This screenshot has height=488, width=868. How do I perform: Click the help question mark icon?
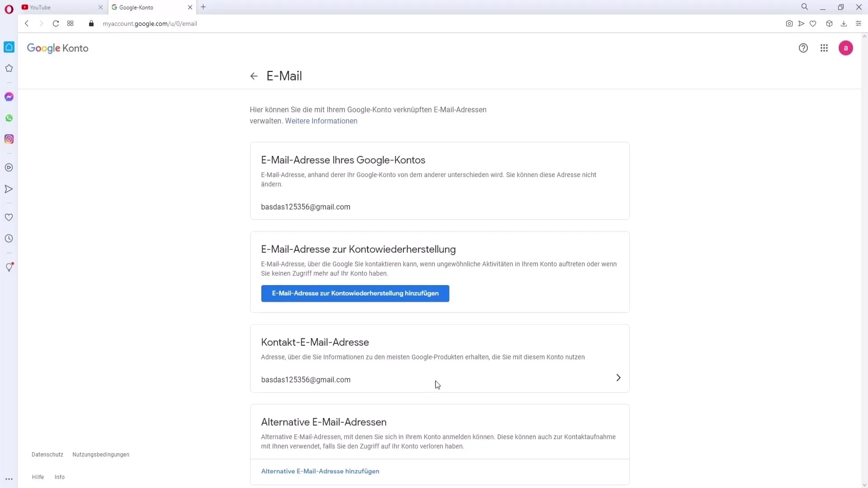[x=804, y=47]
